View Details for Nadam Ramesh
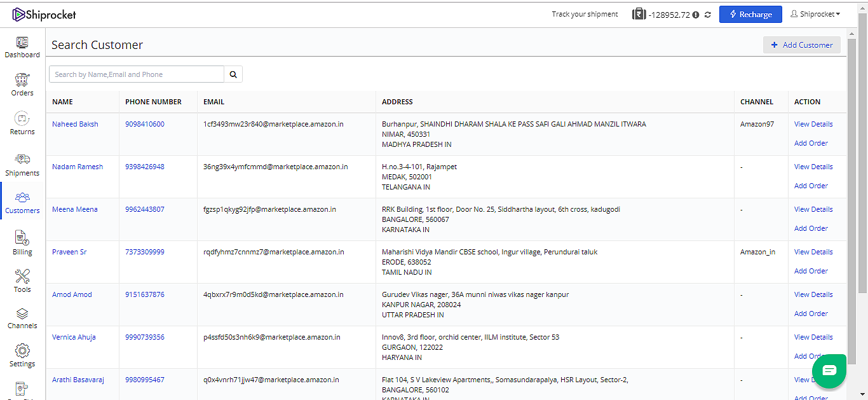Screen dimensions: 868x400 813,167
